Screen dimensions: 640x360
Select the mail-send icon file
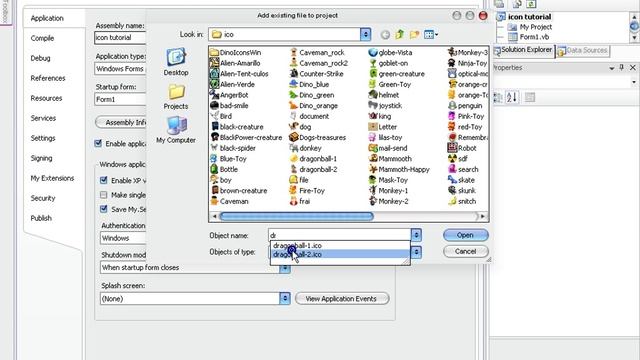388,148
